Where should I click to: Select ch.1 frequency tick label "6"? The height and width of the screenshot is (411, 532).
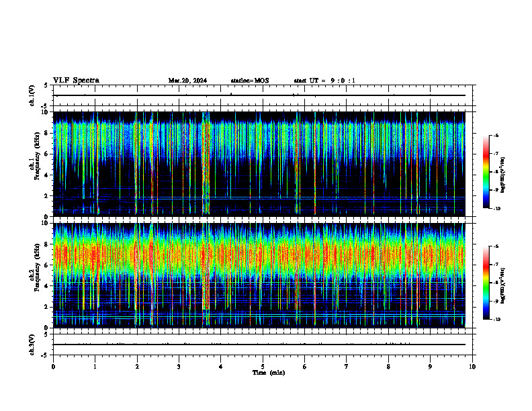tap(47, 154)
